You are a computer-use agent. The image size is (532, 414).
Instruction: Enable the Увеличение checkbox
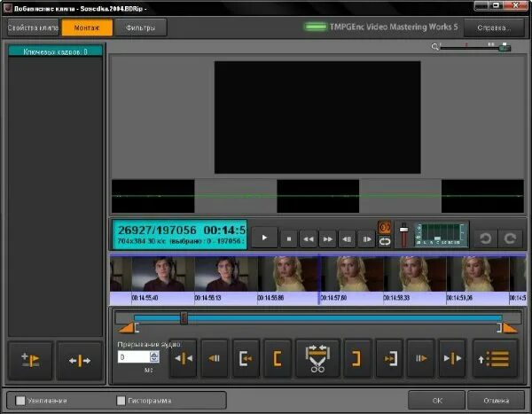tap(20, 401)
